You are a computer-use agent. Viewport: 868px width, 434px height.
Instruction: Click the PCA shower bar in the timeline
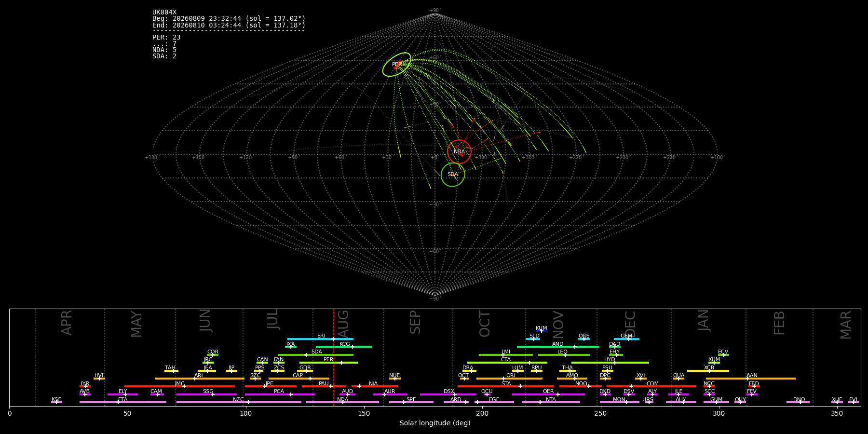click(280, 394)
